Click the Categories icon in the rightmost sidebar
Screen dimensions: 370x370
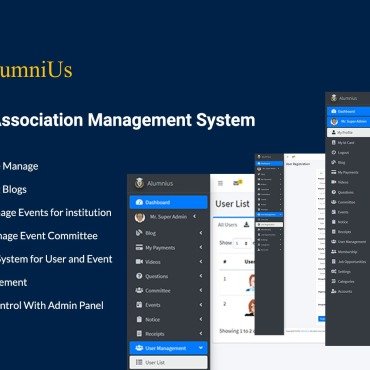coord(333,281)
